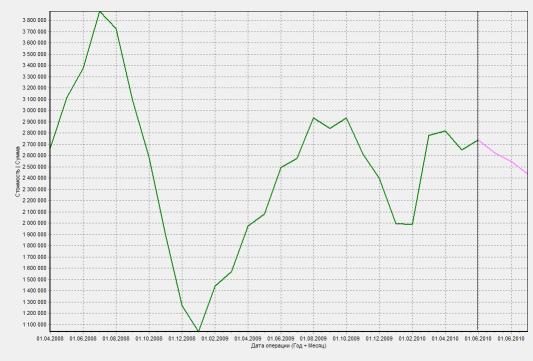Click the green line's start point at 01.04.2008
Viewport: 533px width, 361px height.
(51, 148)
